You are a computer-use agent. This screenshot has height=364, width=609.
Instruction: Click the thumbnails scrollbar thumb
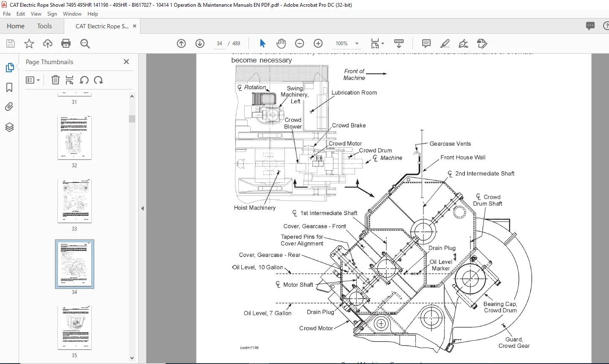(x=132, y=119)
